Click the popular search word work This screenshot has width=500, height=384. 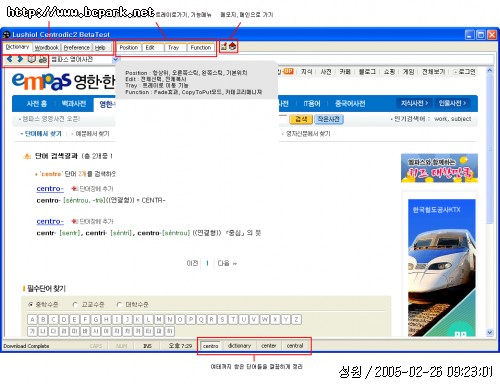tap(440, 119)
